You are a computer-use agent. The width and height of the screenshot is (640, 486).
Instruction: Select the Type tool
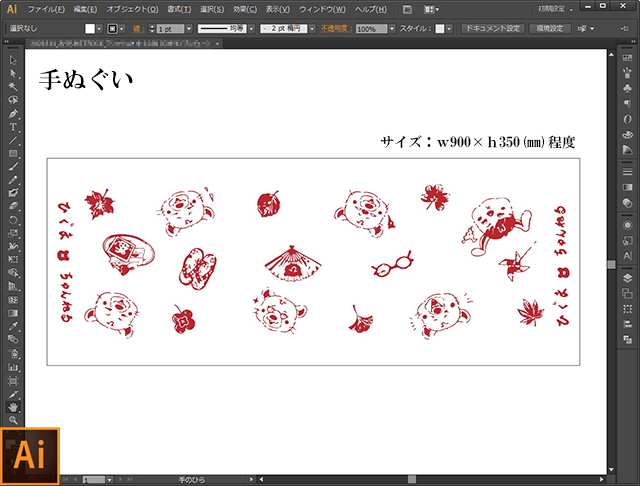click(x=13, y=126)
